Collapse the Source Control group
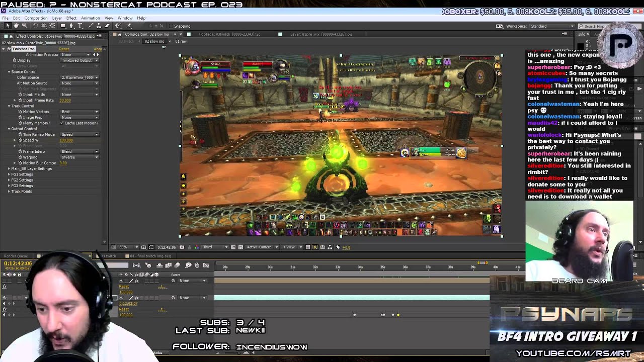The image size is (644, 362). [x=9, y=72]
